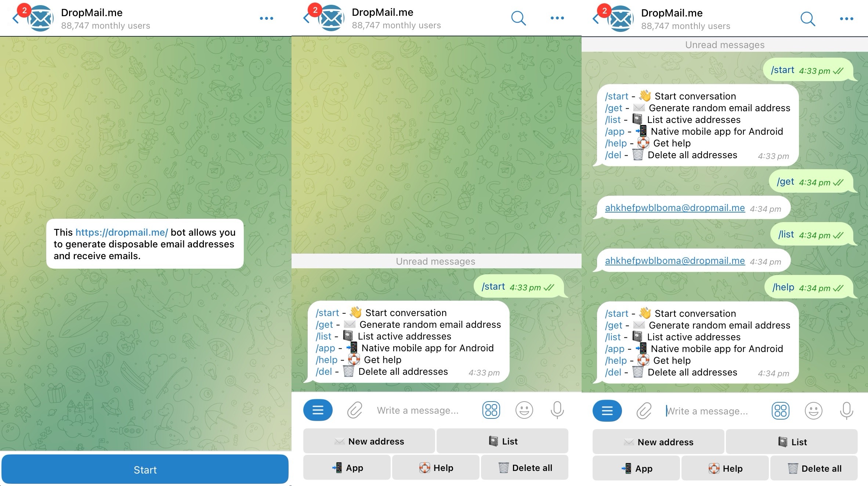Click the New address button
The height and width of the screenshot is (486, 868).
click(368, 441)
